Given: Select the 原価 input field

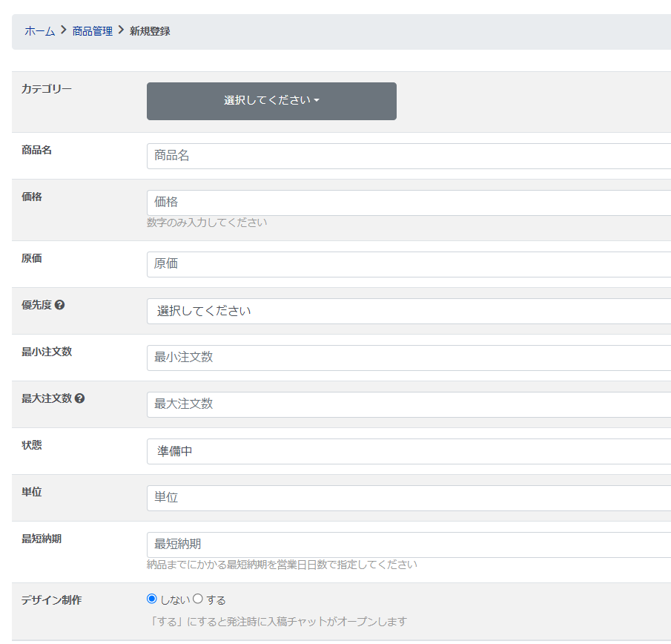Looking at the screenshot, I should pos(408,264).
